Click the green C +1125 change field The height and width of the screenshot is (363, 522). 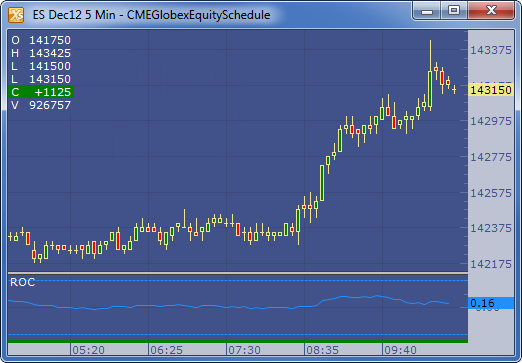pyautogui.click(x=41, y=92)
